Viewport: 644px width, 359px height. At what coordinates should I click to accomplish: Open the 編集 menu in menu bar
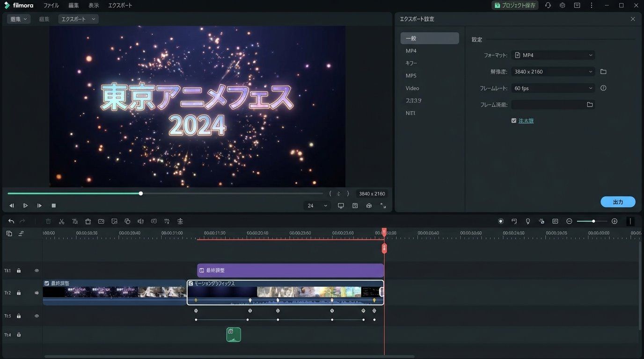(x=73, y=5)
